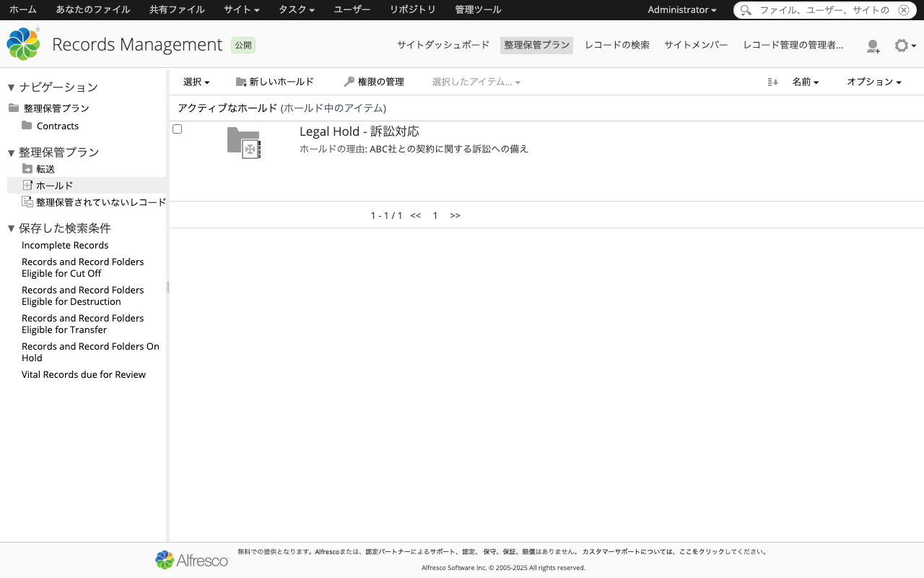Open the 名前 sort field dropdown
This screenshot has height=578, width=924.
(806, 82)
